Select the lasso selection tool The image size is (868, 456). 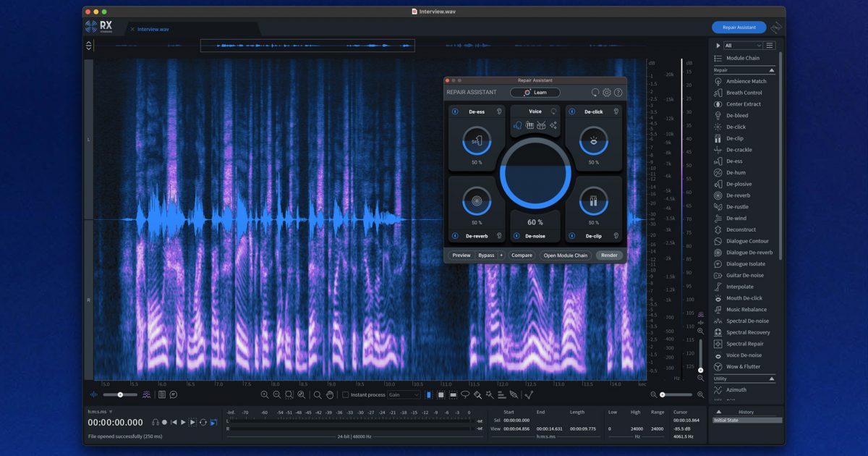point(465,394)
